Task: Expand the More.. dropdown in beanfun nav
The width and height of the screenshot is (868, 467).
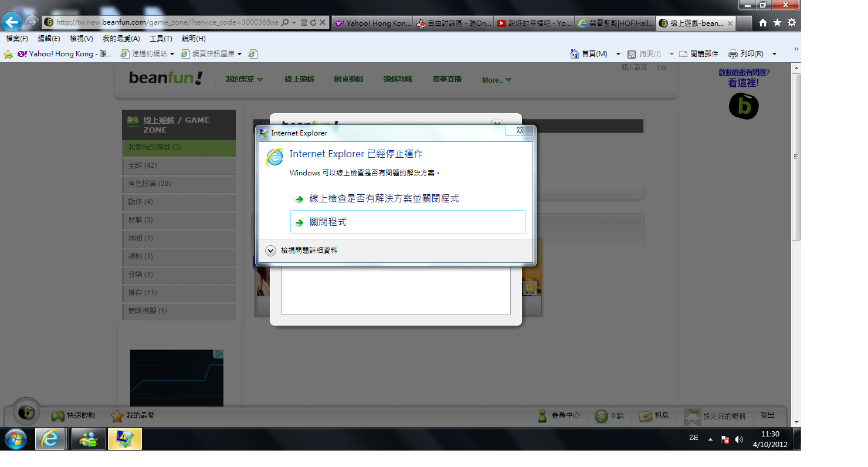Action: pyautogui.click(x=508, y=80)
